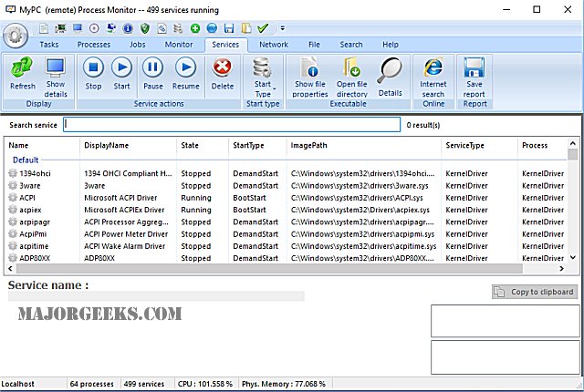Open the Help ribbon tab

pyautogui.click(x=391, y=45)
